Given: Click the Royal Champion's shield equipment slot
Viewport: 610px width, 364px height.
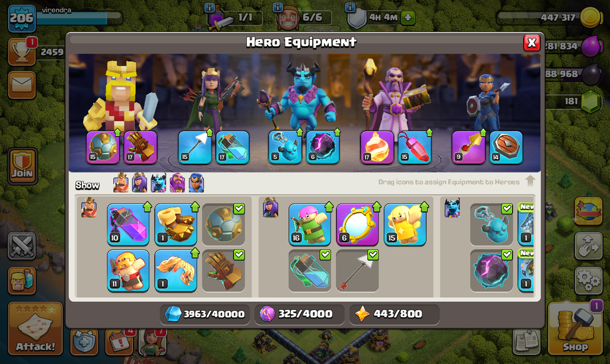Looking at the screenshot, I should [506, 147].
